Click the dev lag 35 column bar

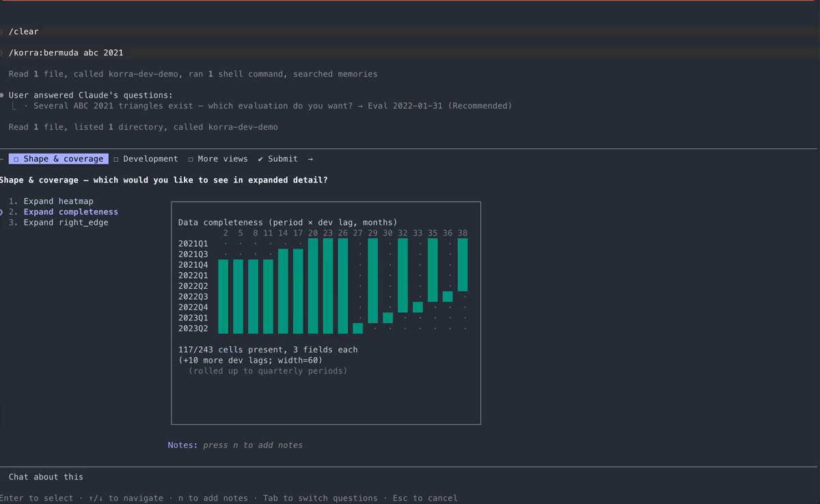click(433, 270)
